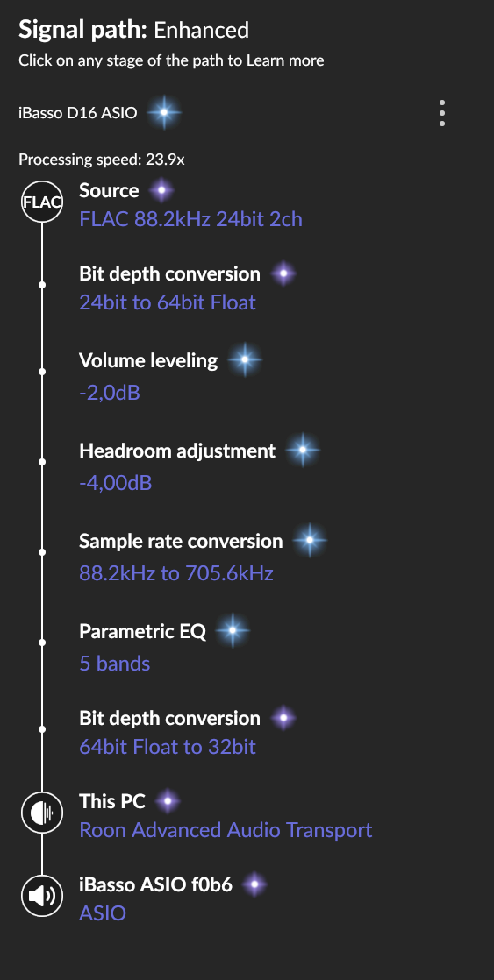Click the star next to iBasso ASIO f0b6

(254, 884)
